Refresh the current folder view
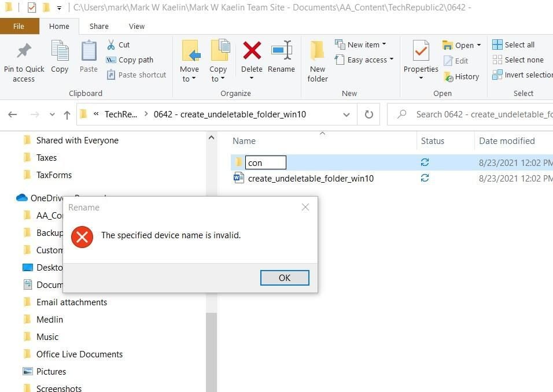Screen dimensions: 553x392 pyautogui.click(x=369, y=114)
